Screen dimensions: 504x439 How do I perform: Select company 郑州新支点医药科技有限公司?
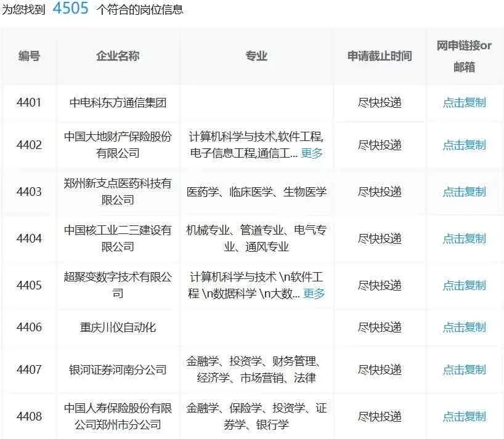118,191
